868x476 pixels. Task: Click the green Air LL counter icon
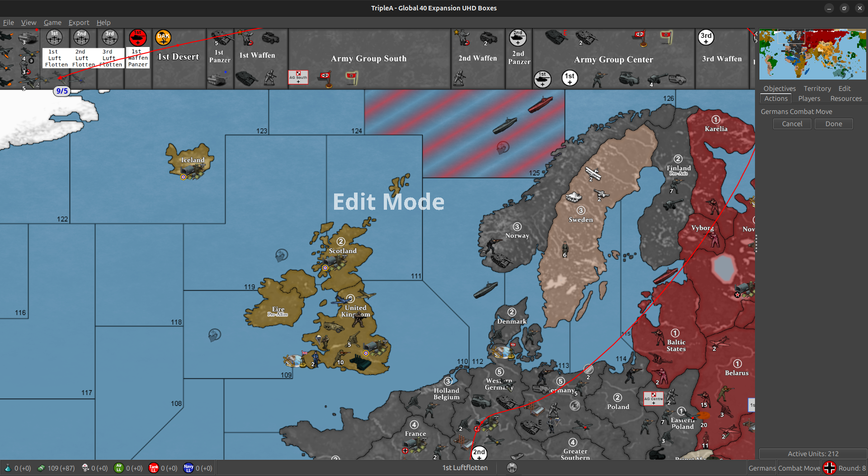(x=118, y=468)
